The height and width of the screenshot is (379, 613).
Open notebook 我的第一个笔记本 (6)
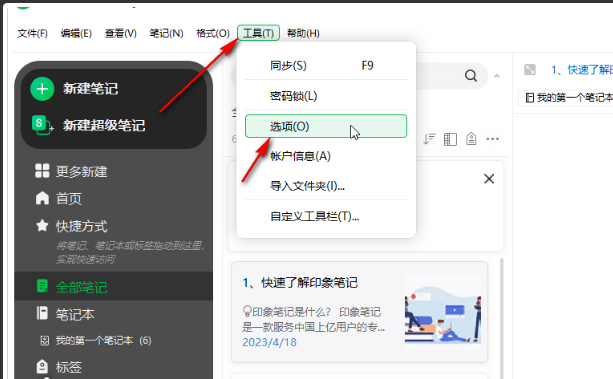(x=103, y=341)
